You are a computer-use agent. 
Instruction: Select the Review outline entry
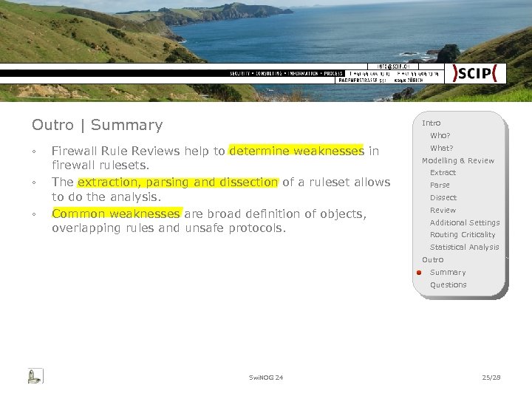(443, 211)
